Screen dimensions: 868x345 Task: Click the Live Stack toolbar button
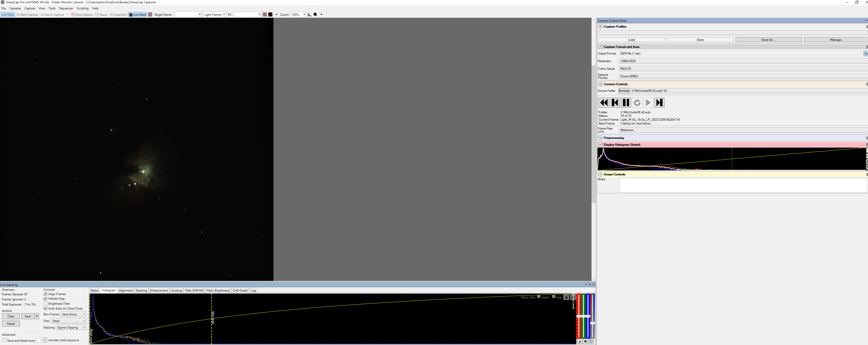[x=137, y=14]
